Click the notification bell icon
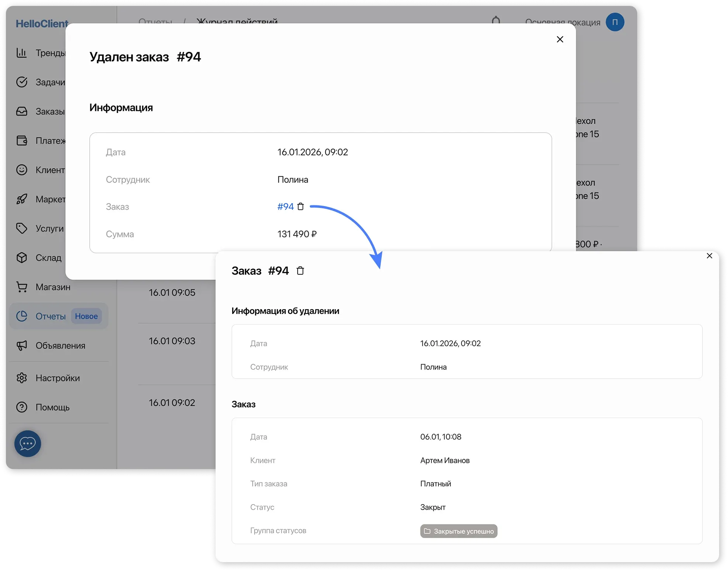The height and width of the screenshot is (571, 728). [x=496, y=20]
